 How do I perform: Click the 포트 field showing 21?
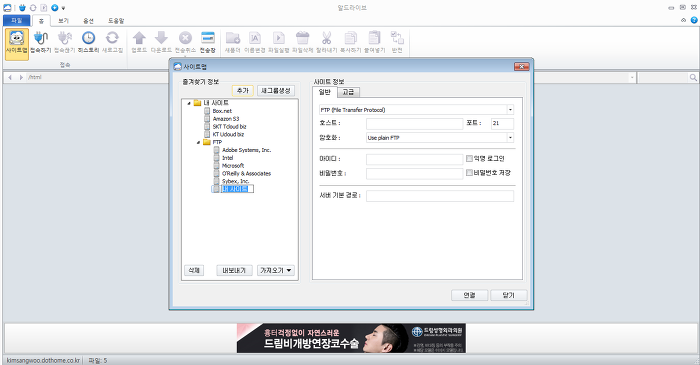502,123
